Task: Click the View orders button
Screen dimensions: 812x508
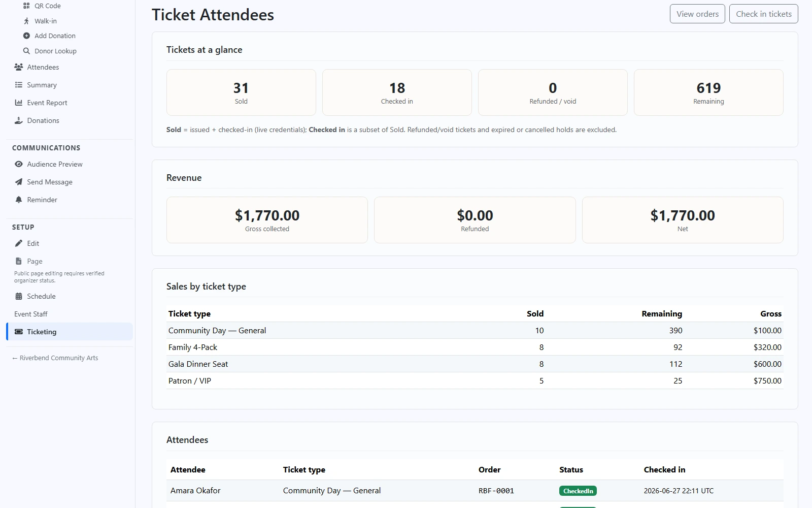Action: point(697,14)
